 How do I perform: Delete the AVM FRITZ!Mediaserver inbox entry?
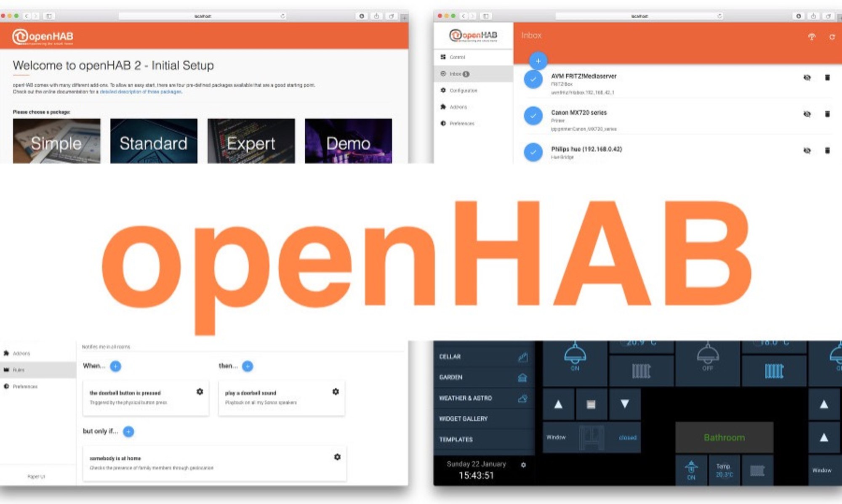(827, 77)
